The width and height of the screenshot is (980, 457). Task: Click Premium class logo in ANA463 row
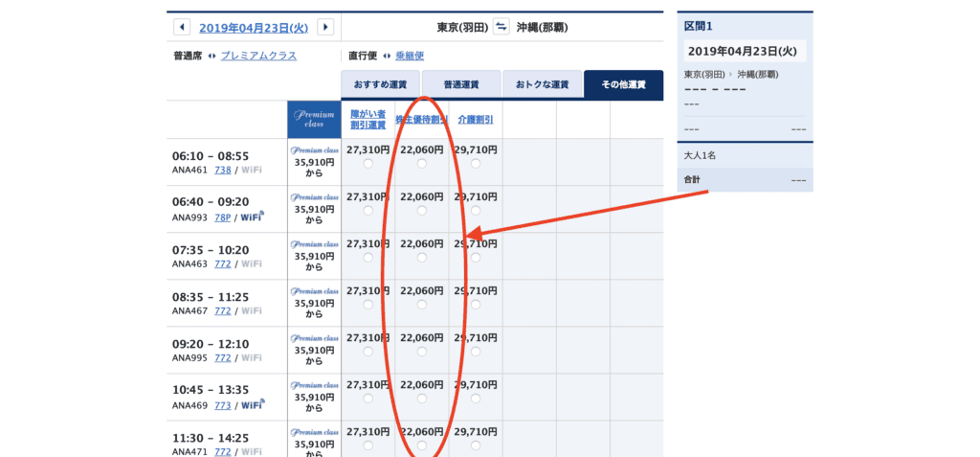click(314, 244)
